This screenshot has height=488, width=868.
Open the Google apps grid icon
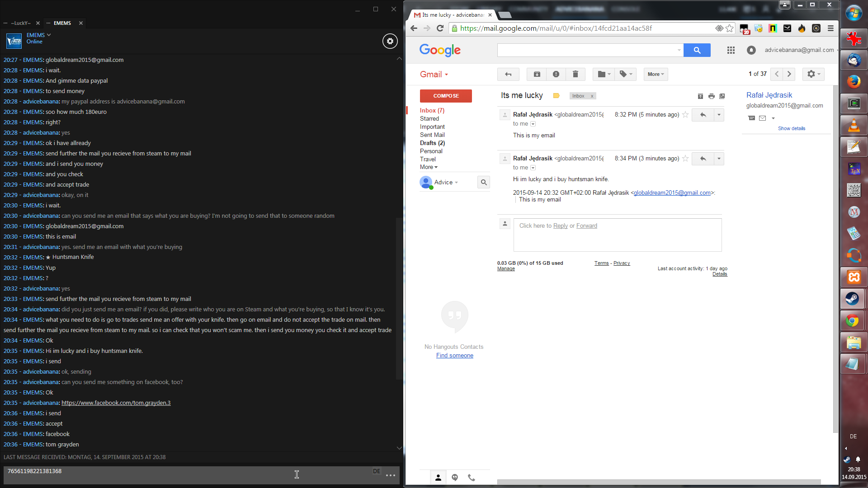731,50
